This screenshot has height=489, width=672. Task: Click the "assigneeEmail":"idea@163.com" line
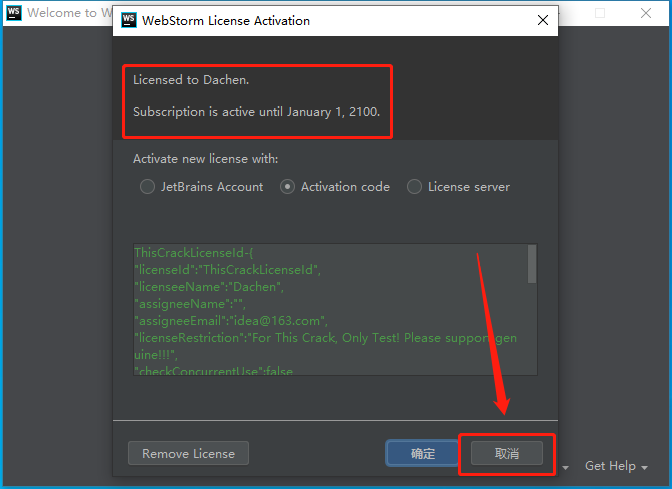click(231, 321)
